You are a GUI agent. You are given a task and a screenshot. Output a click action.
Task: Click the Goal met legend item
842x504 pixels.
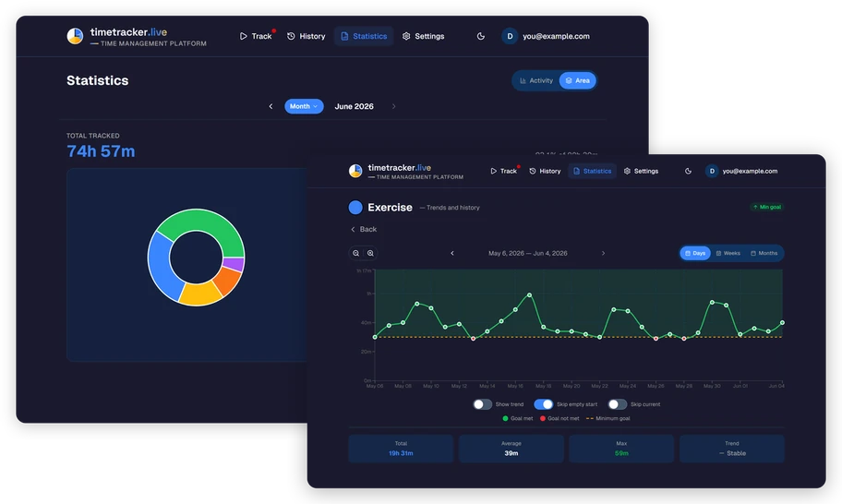(518, 419)
